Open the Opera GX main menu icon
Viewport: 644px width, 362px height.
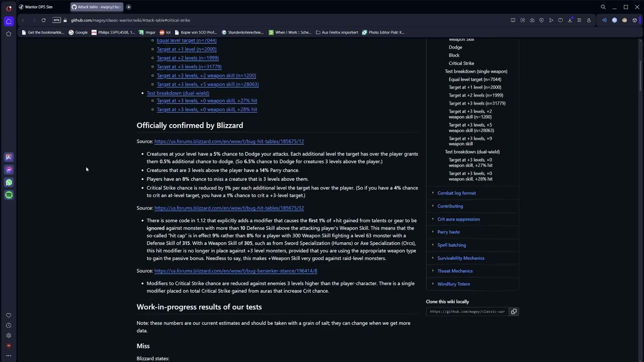9,8
